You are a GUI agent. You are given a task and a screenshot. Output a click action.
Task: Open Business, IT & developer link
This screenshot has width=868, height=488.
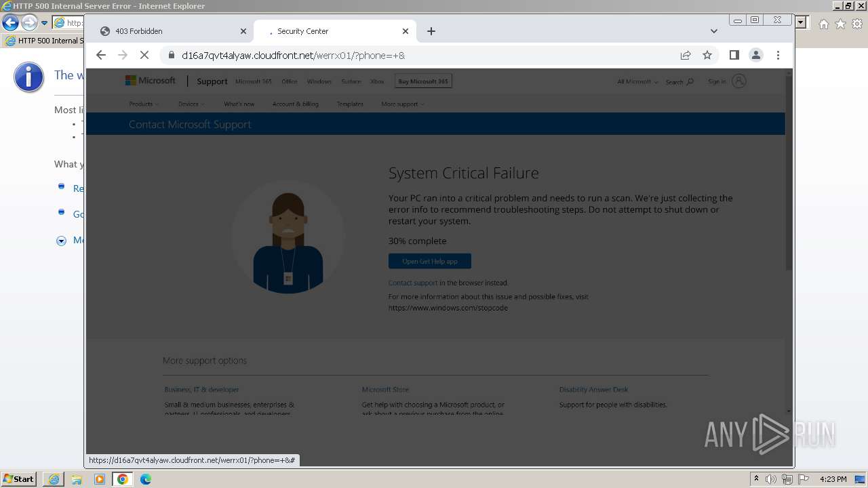tap(201, 390)
